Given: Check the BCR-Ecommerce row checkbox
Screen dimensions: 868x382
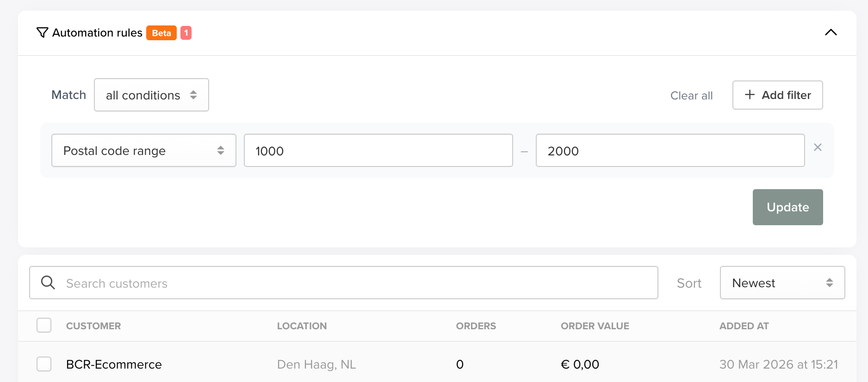Looking at the screenshot, I should click(44, 364).
